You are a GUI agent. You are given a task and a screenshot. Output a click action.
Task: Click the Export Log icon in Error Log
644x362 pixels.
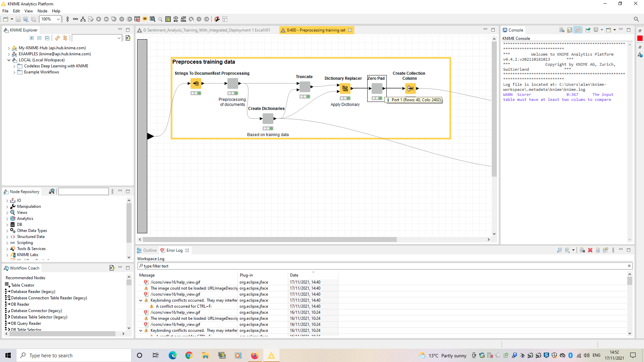[x=559, y=250]
